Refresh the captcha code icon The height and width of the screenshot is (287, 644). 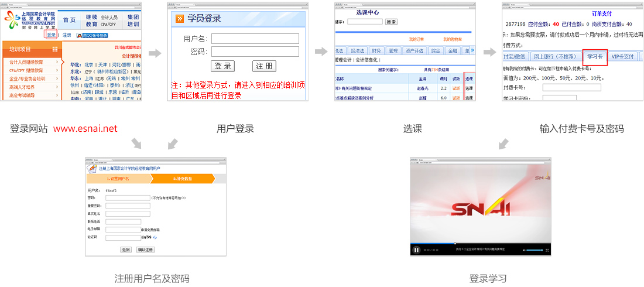(155, 238)
